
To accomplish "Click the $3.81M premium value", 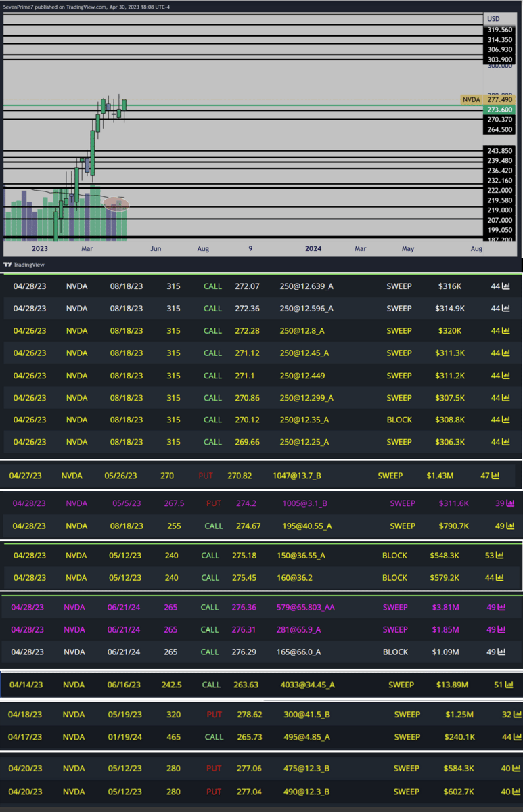I will click(x=446, y=607).
